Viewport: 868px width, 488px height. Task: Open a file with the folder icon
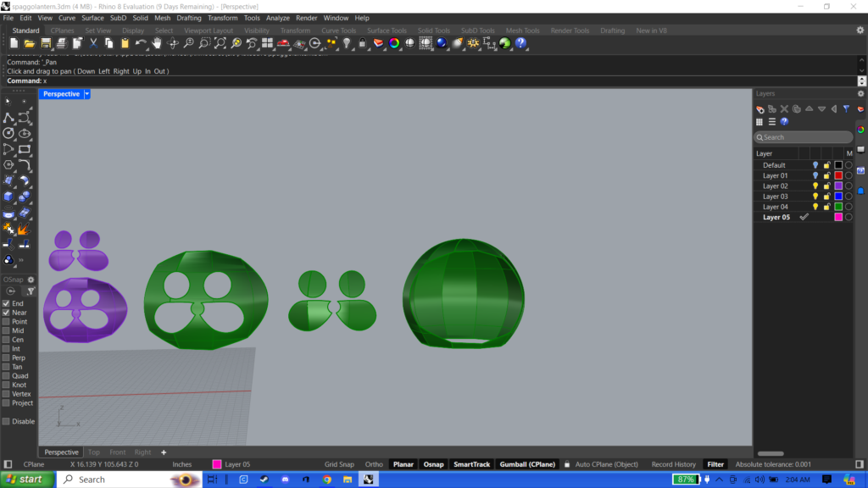30,43
